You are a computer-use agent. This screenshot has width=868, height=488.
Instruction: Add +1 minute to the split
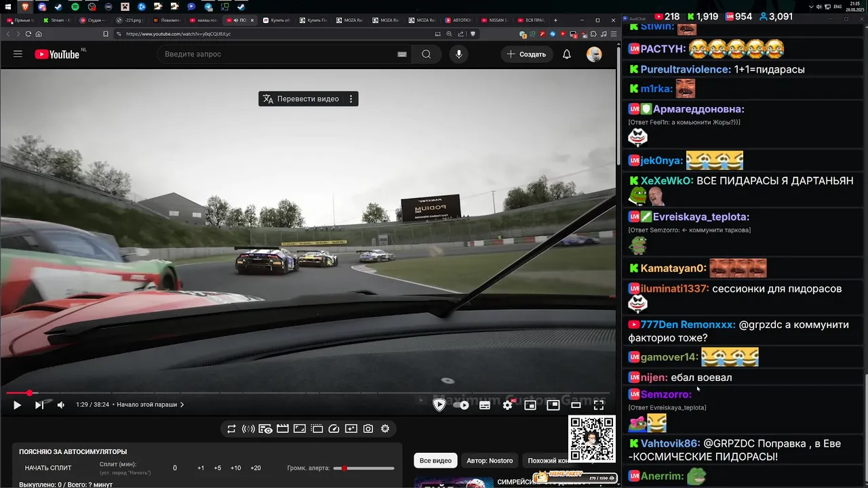click(x=201, y=468)
